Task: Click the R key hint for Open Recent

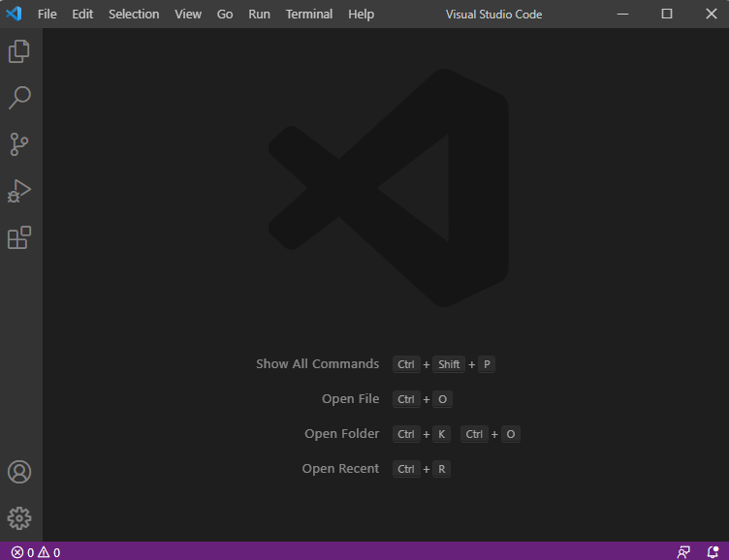Action: click(442, 469)
